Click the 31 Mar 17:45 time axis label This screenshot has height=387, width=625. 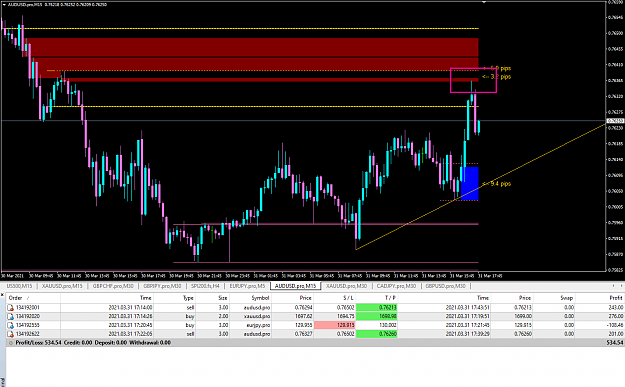pyautogui.click(x=490, y=276)
